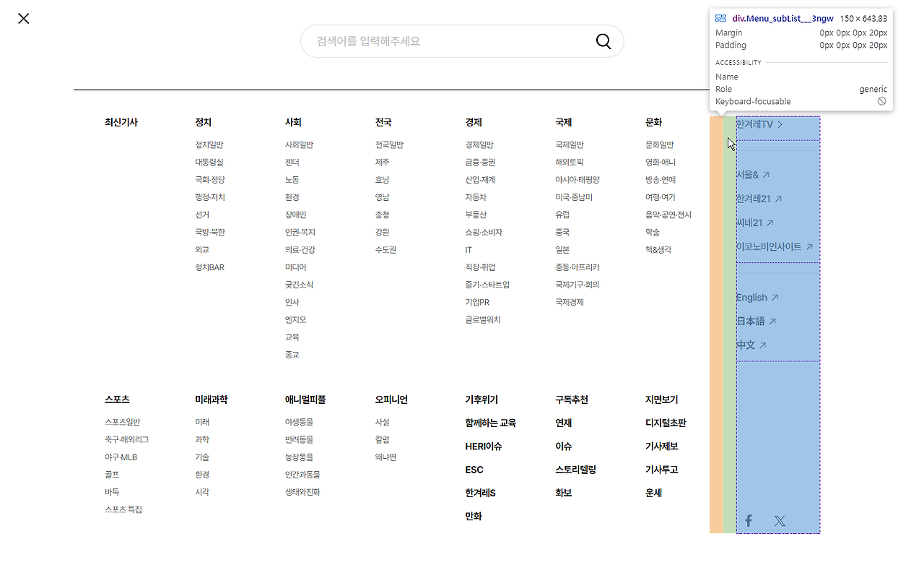Image resolution: width=924 pixels, height=578 pixels.
Task: Open 엔지오 under 사회
Action: tap(296, 320)
